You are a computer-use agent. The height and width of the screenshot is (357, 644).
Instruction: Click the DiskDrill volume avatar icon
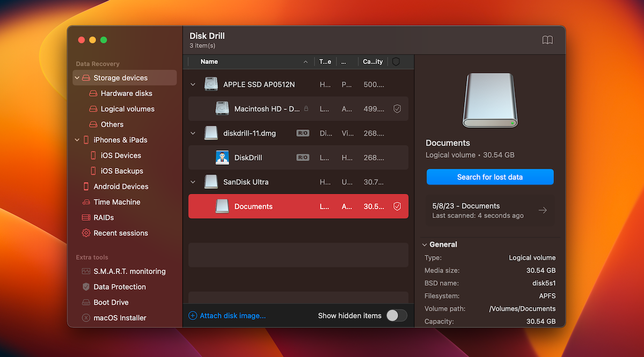tap(222, 158)
